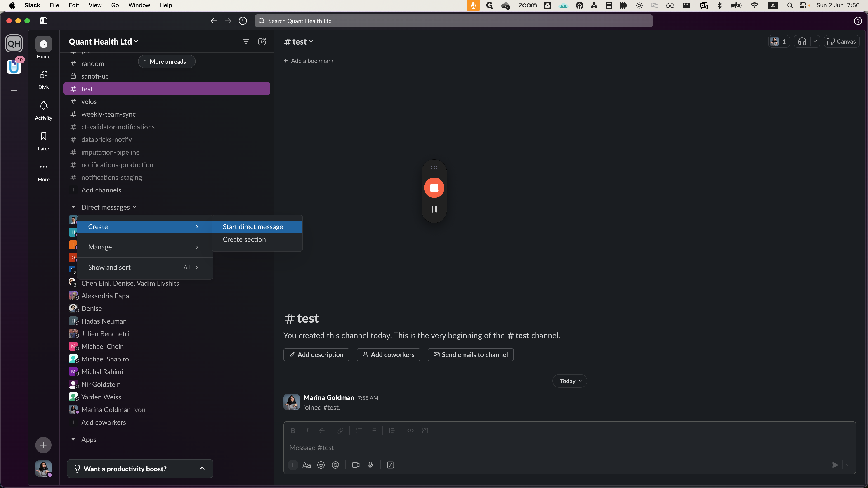Add a new workspace with plus icon
Viewport: 868px width, 488px height.
coord(14,90)
